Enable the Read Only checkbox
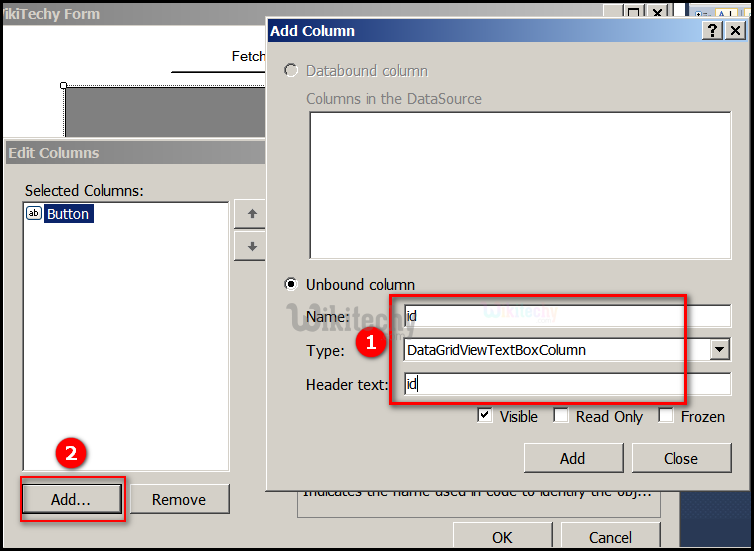754x551 pixels. [x=561, y=416]
